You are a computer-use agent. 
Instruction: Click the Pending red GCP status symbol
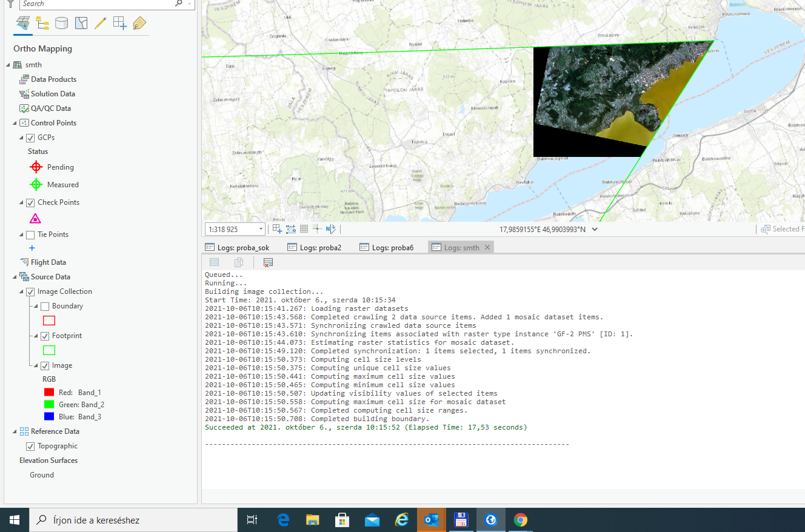(x=36, y=167)
